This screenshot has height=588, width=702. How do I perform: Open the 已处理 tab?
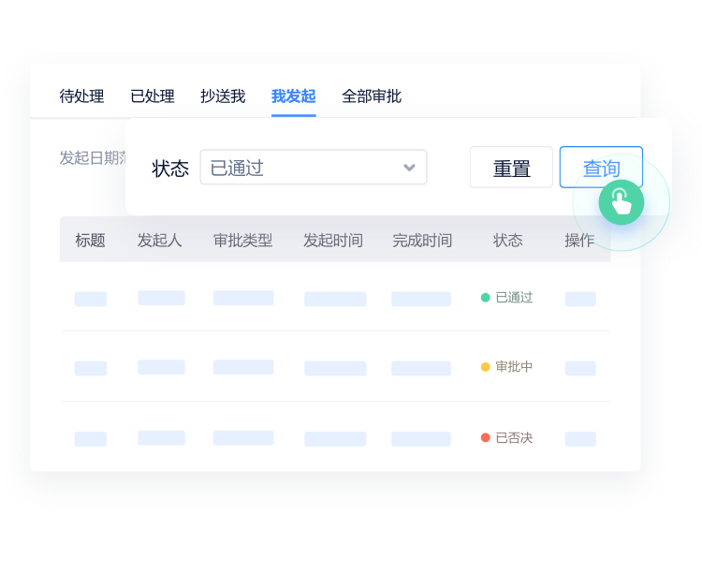[153, 96]
